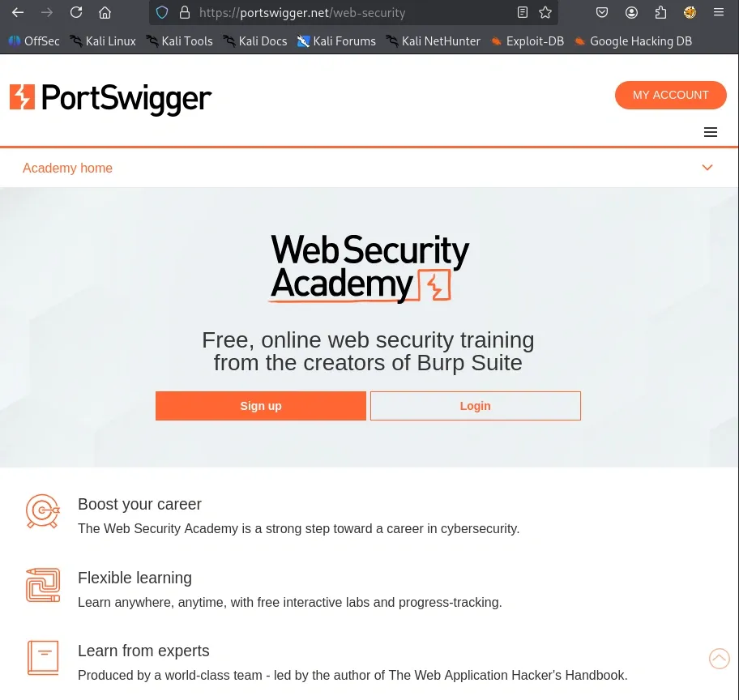Click the padlock site security icon

pos(185,13)
